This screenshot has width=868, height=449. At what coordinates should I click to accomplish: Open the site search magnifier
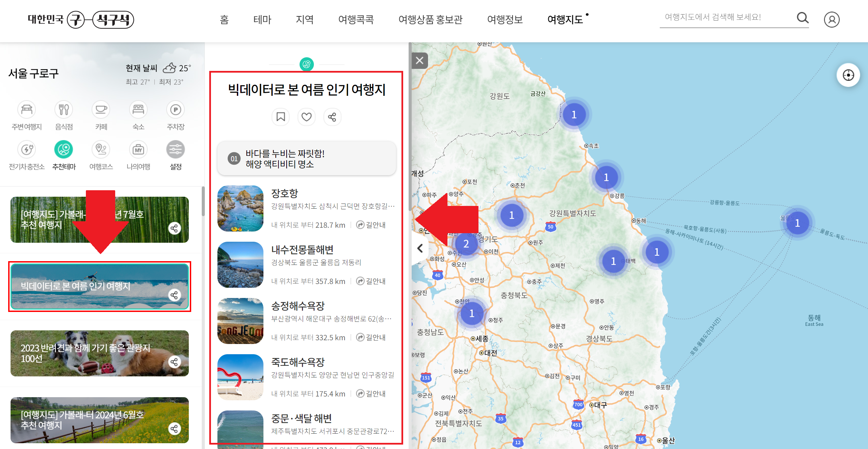803,18
